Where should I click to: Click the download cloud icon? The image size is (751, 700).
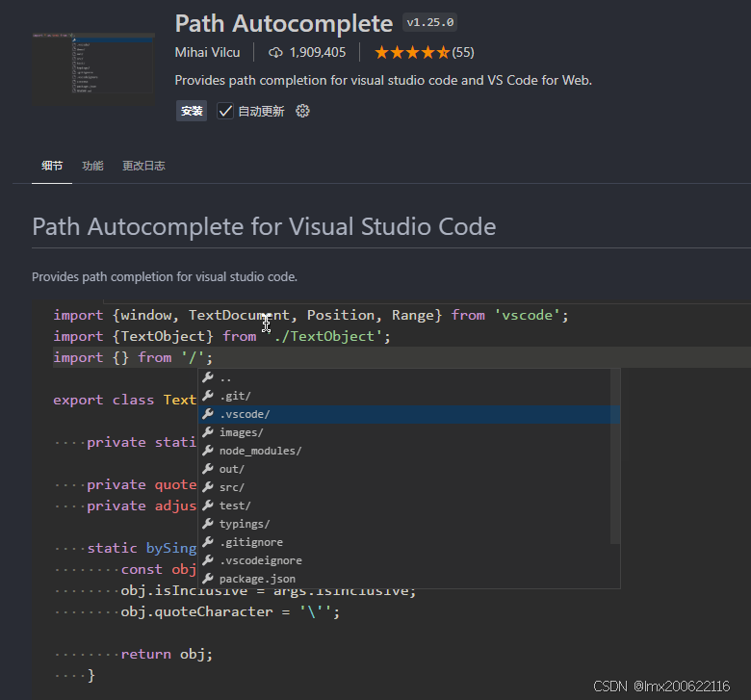275,52
